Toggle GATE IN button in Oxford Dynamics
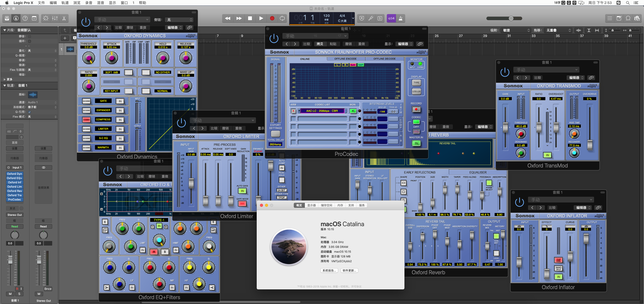Image resolution: width=644 pixels, height=304 pixels. tap(120, 101)
